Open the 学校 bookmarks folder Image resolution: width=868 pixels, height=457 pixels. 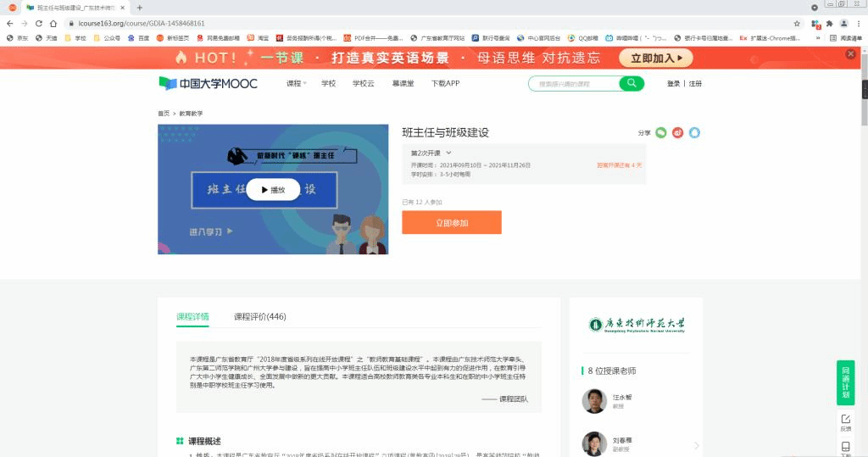(x=75, y=38)
